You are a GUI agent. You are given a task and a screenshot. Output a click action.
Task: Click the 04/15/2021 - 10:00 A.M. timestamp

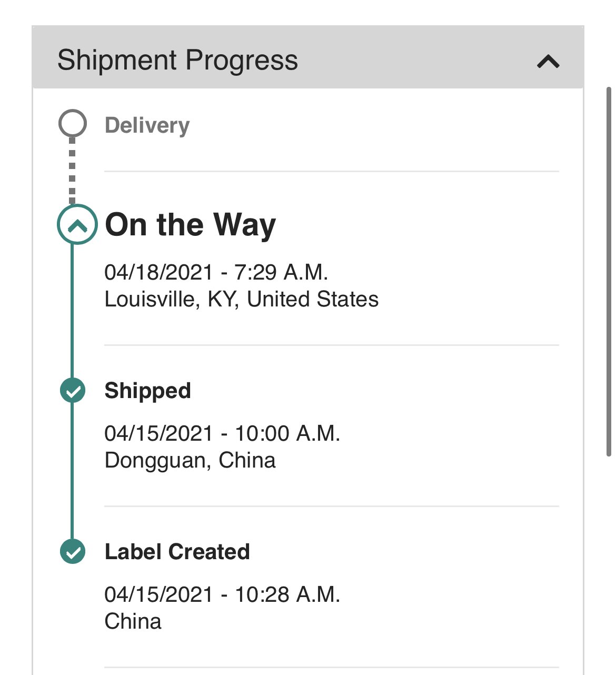pos(222,433)
